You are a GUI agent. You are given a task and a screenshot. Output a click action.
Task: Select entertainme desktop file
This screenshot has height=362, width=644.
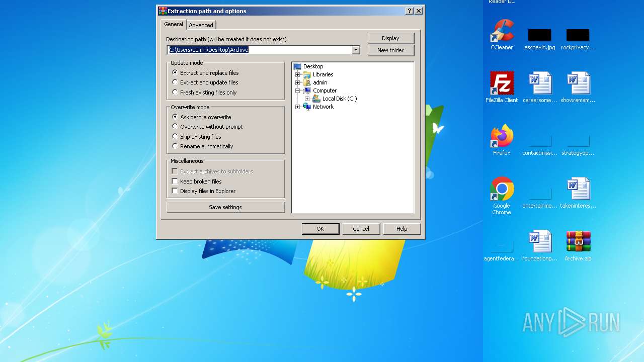tap(540, 198)
